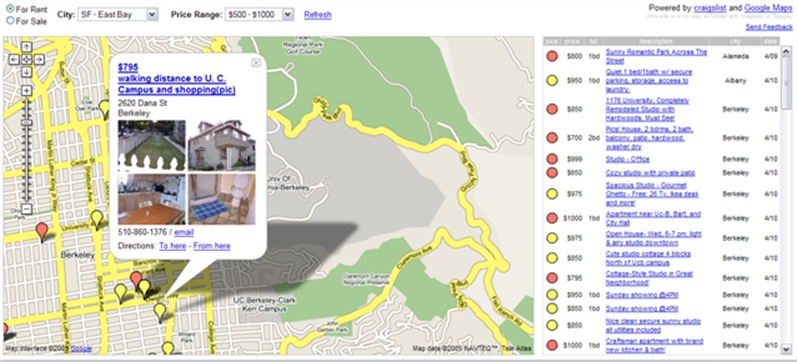This screenshot has height=362, width=797.
Task: Sort listings by the city column header
Action: pos(735,41)
